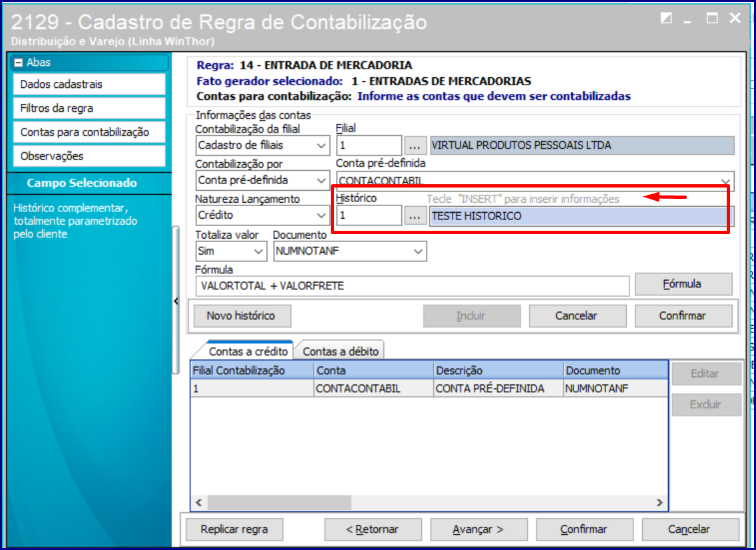Click the Histórico code input field
Viewport: 756px width, 550px height.
tap(369, 215)
